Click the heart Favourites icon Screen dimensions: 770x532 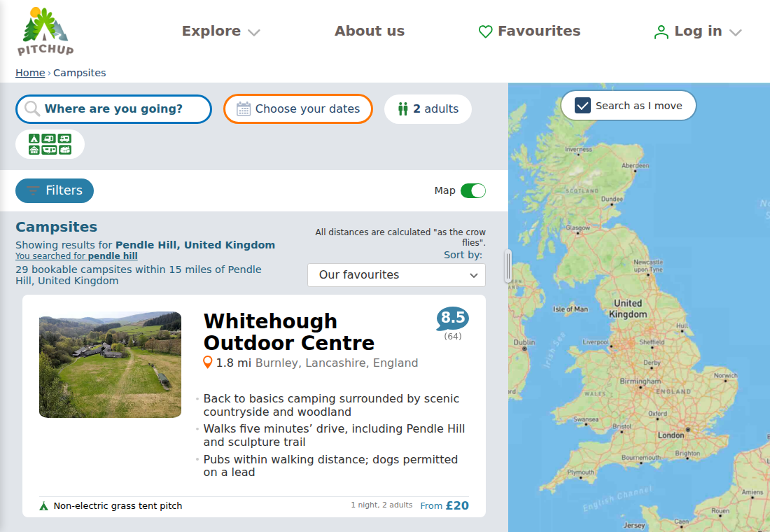[485, 31]
